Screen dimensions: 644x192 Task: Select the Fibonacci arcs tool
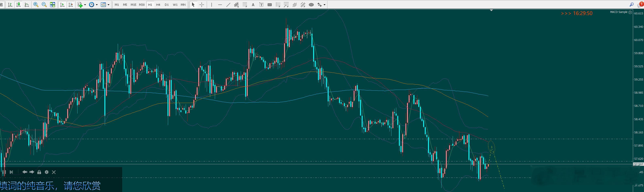pos(286,5)
